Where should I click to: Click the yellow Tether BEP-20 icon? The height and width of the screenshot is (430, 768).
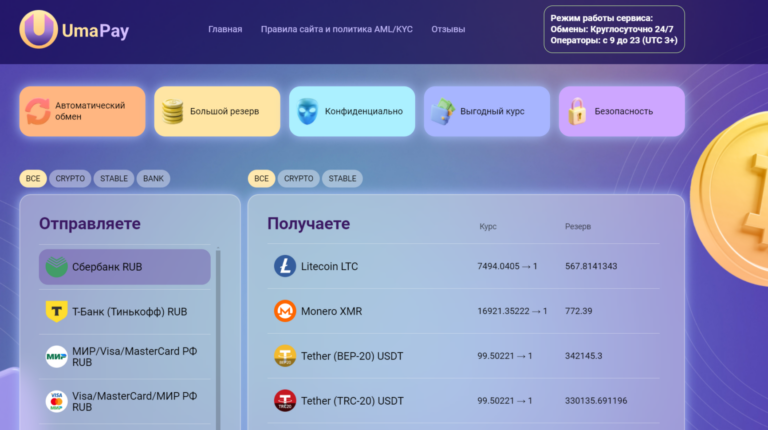[285, 356]
